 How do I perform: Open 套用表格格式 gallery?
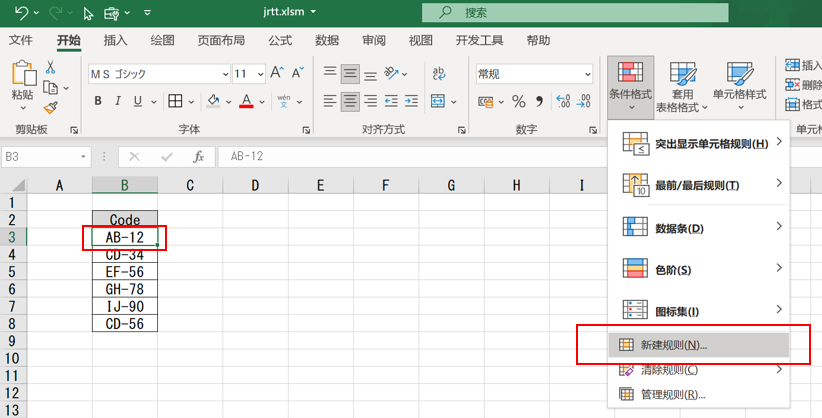[682, 87]
